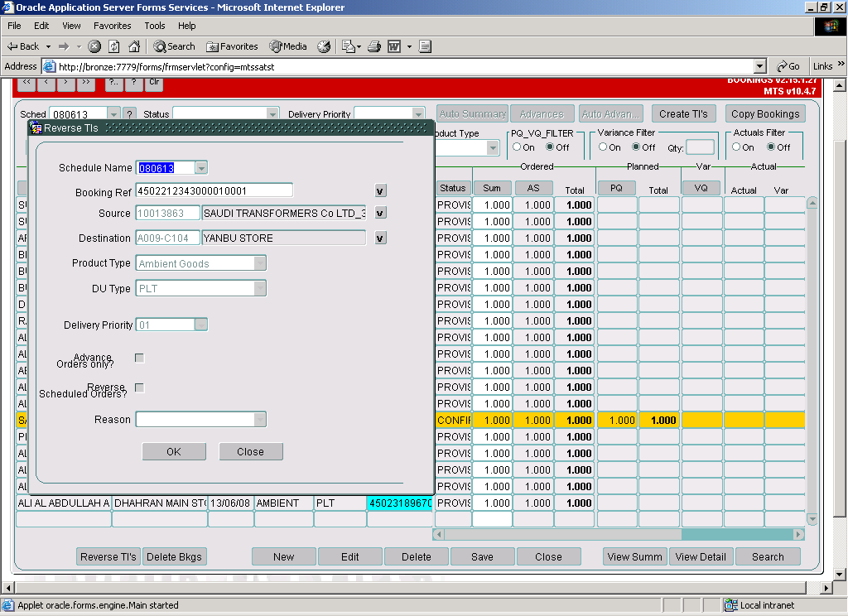Viewport: 848px width, 616px height.
Task: Open the Delivery Priority dropdown in dialog
Action: coord(200,325)
